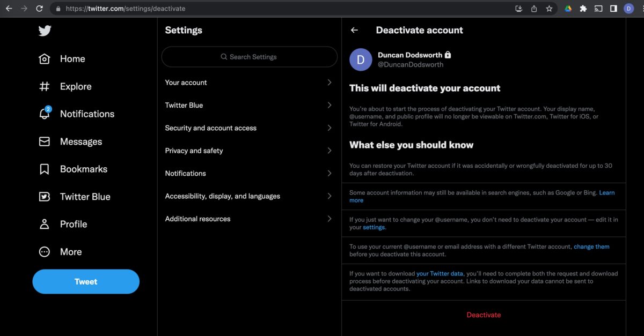Select Profile in the left navigation

(x=74, y=224)
